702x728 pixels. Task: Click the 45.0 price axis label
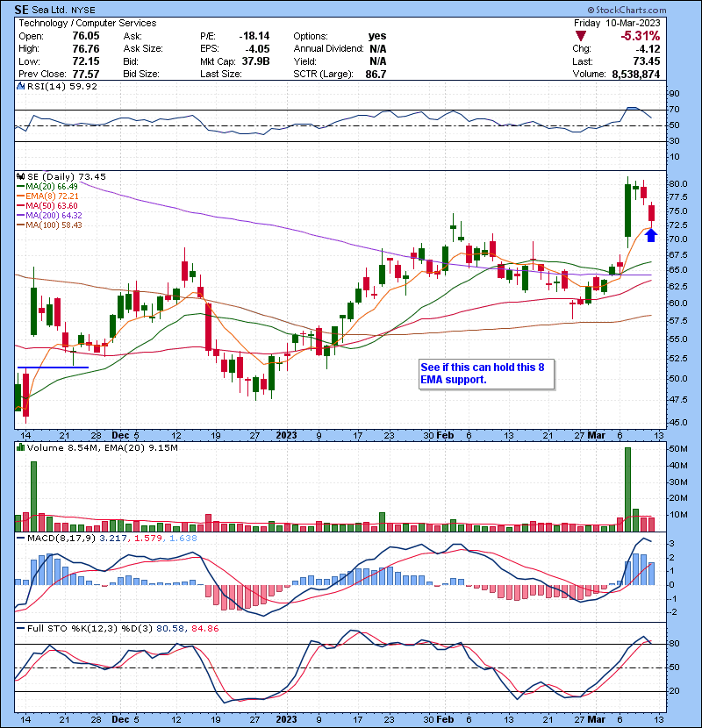677,423
